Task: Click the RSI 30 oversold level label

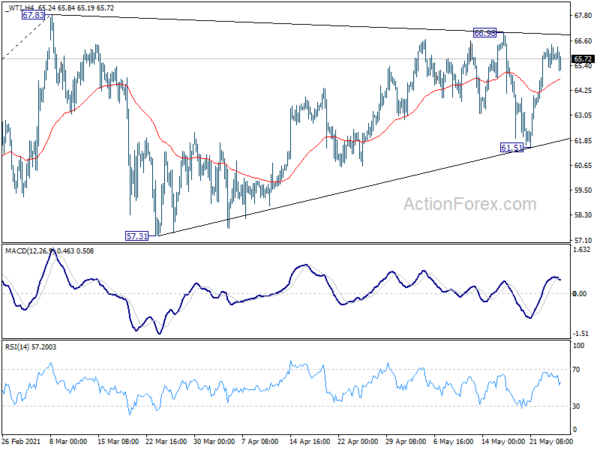Action: point(577,406)
